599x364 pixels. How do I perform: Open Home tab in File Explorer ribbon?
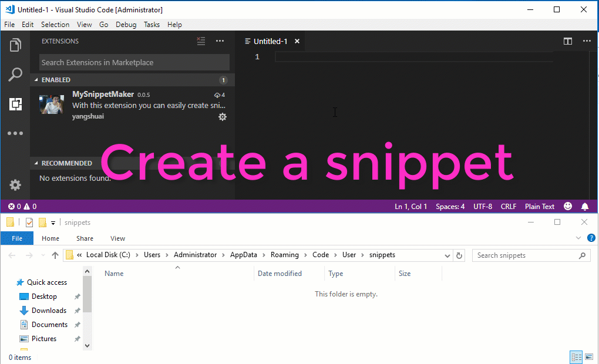(x=51, y=238)
